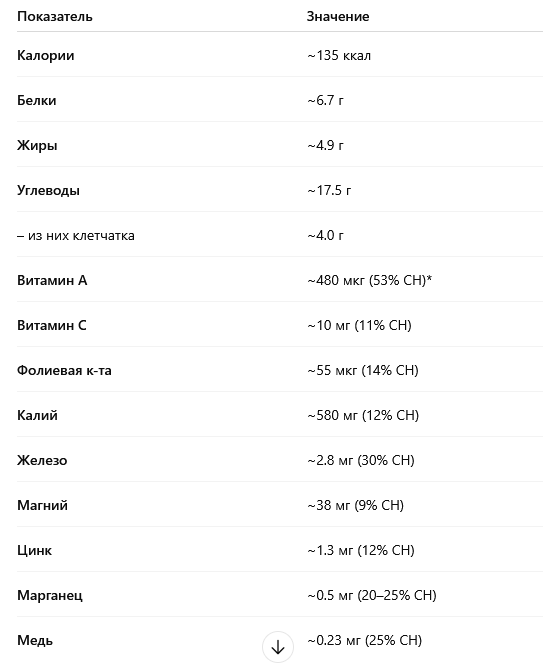
Task: Click the Фолиевая к-та label
Action: (x=64, y=370)
